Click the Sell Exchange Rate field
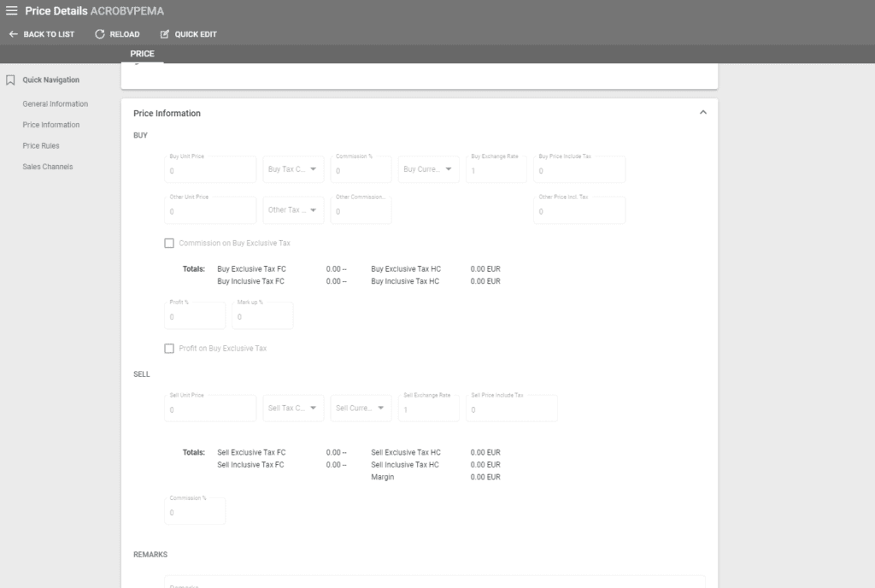Image resolution: width=875 pixels, height=588 pixels. 429,409
